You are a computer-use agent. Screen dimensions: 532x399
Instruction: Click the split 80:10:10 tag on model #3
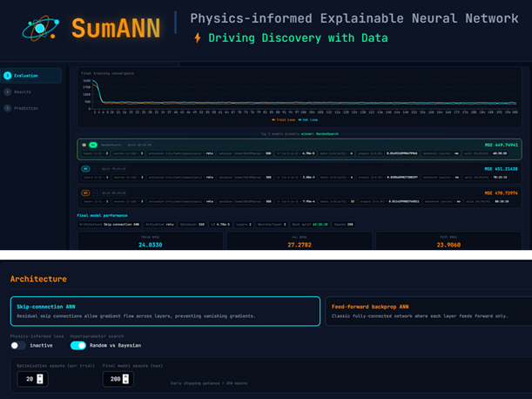[x=114, y=193]
